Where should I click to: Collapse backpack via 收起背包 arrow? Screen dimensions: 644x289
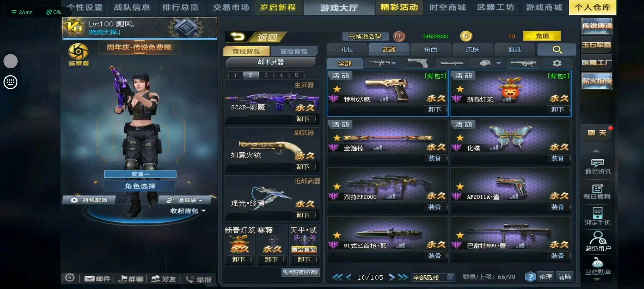204,211
